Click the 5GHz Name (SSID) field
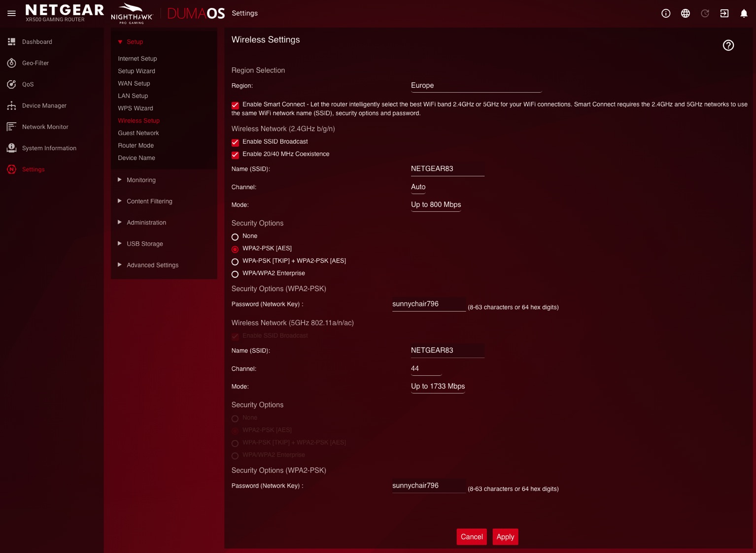The width and height of the screenshot is (756, 553). [447, 351]
